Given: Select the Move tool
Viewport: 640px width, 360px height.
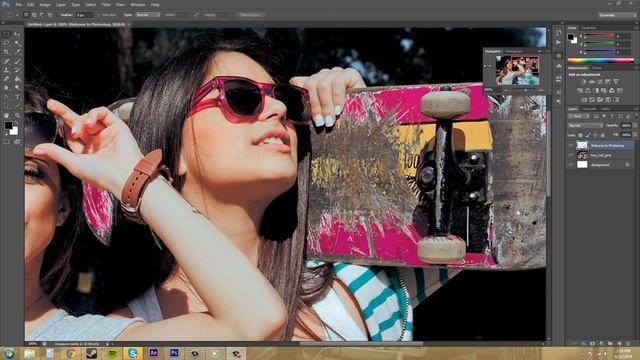Looking at the screenshot, I should [x=17, y=34].
